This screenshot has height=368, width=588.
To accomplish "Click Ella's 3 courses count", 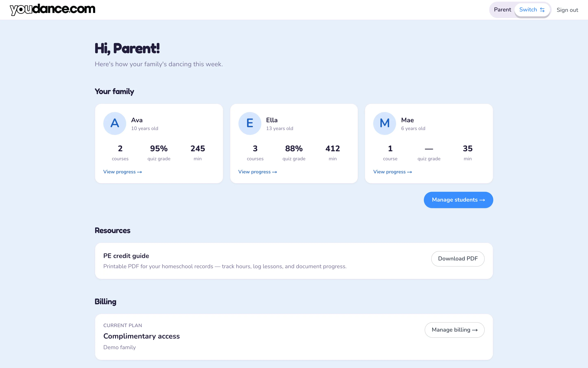I will tap(255, 148).
